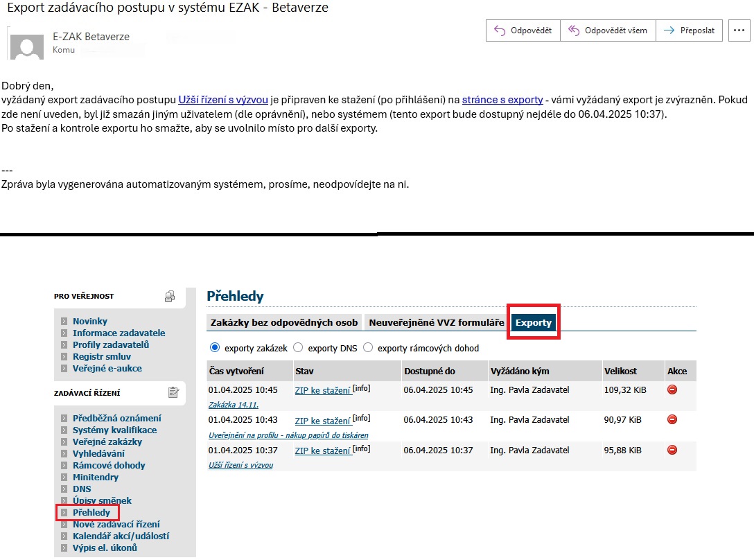
Task: Switch to Zakázky bez odpovědných osob tab
Action: [284, 322]
